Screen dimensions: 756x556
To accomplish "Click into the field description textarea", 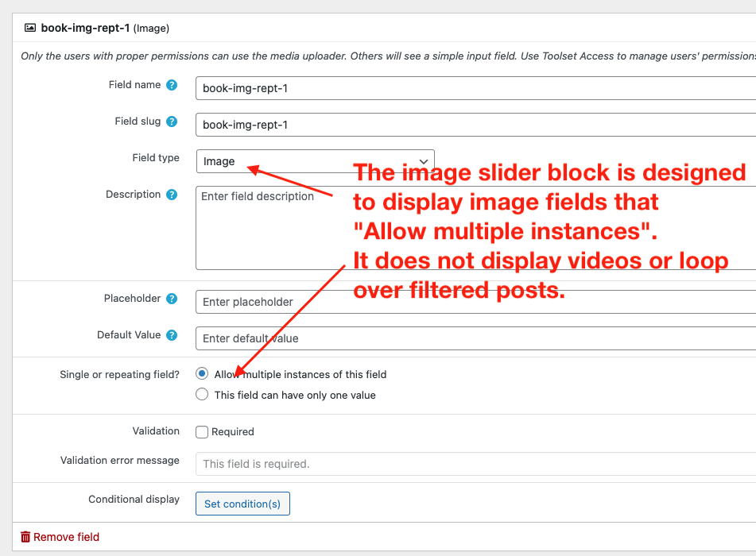I will pos(475,228).
